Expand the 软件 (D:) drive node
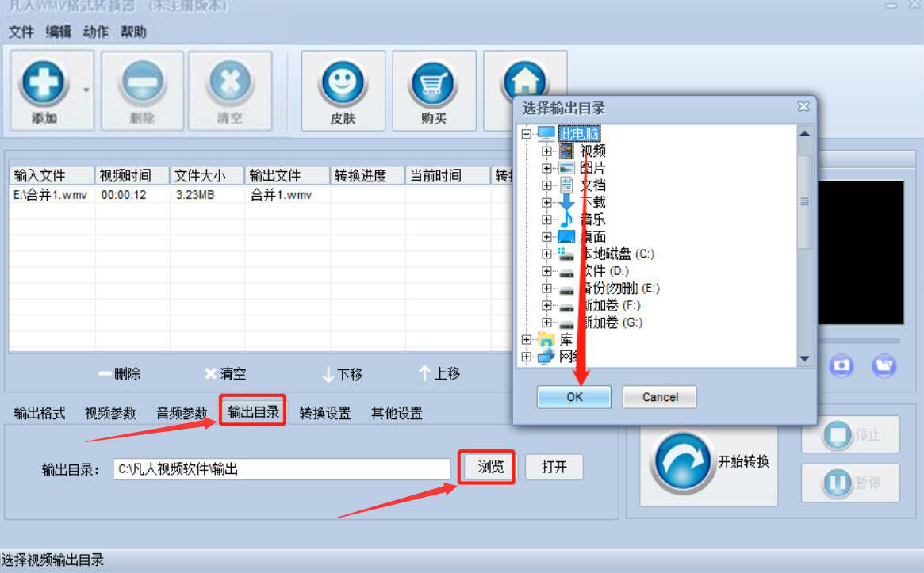This screenshot has width=924, height=573. pyautogui.click(x=546, y=272)
